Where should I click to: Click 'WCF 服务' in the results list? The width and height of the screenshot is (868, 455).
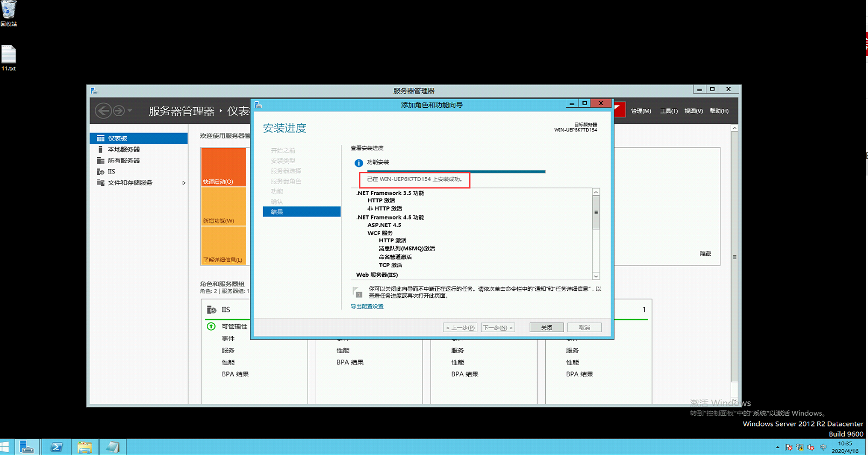pyautogui.click(x=380, y=233)
